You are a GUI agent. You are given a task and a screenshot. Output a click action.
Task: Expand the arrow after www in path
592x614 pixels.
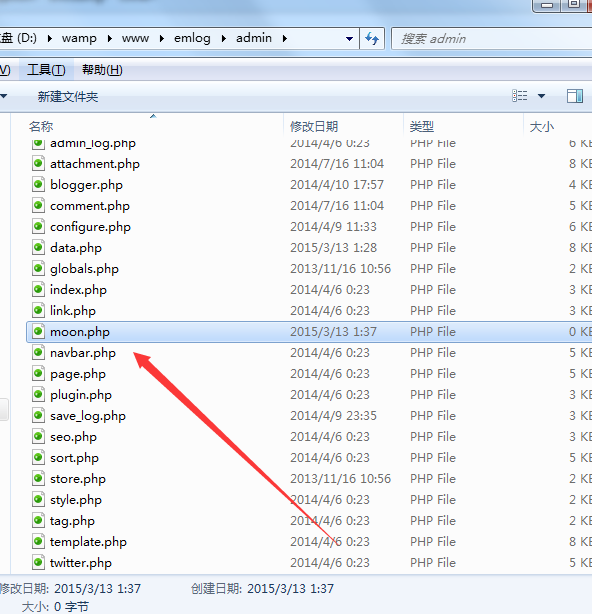(x=162, y=38)
